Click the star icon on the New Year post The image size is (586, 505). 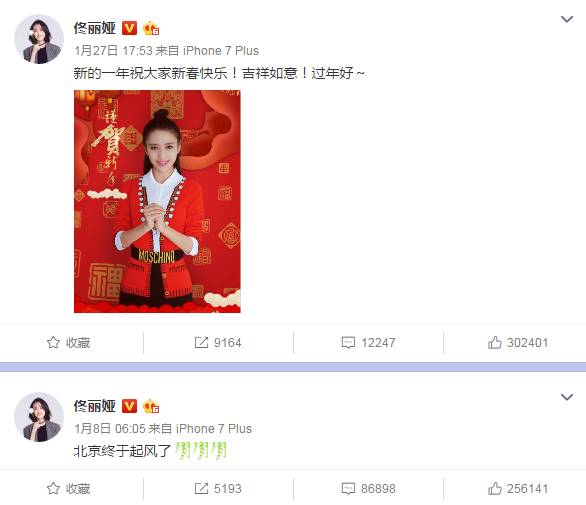click(x=53, y=342)
